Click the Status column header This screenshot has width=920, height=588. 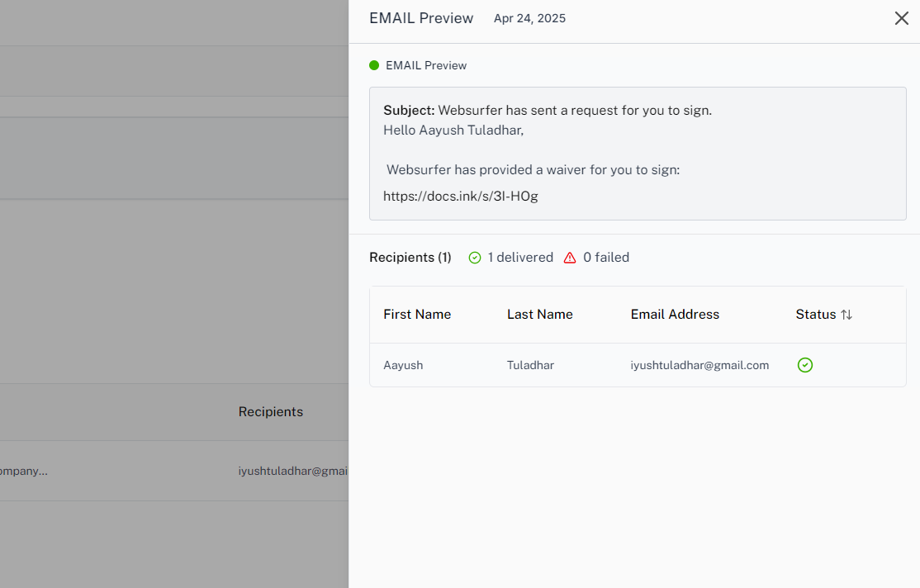[x=816, y=315]
